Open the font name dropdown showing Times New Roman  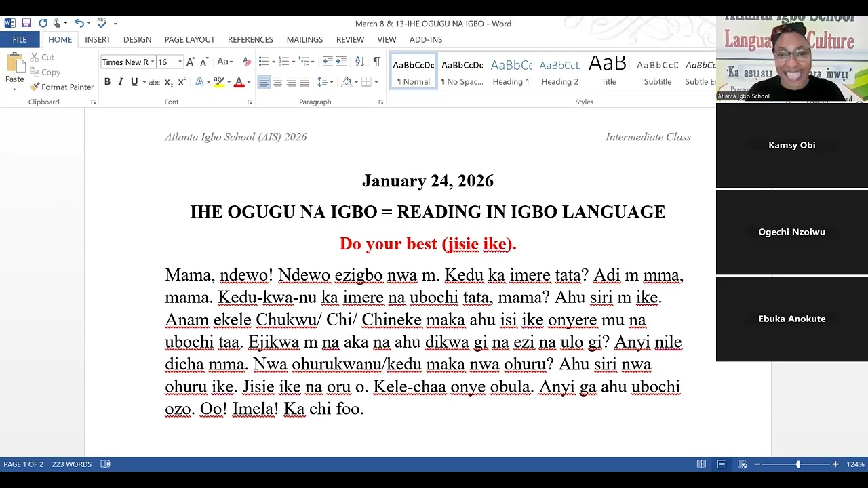[x=152, y=62]
